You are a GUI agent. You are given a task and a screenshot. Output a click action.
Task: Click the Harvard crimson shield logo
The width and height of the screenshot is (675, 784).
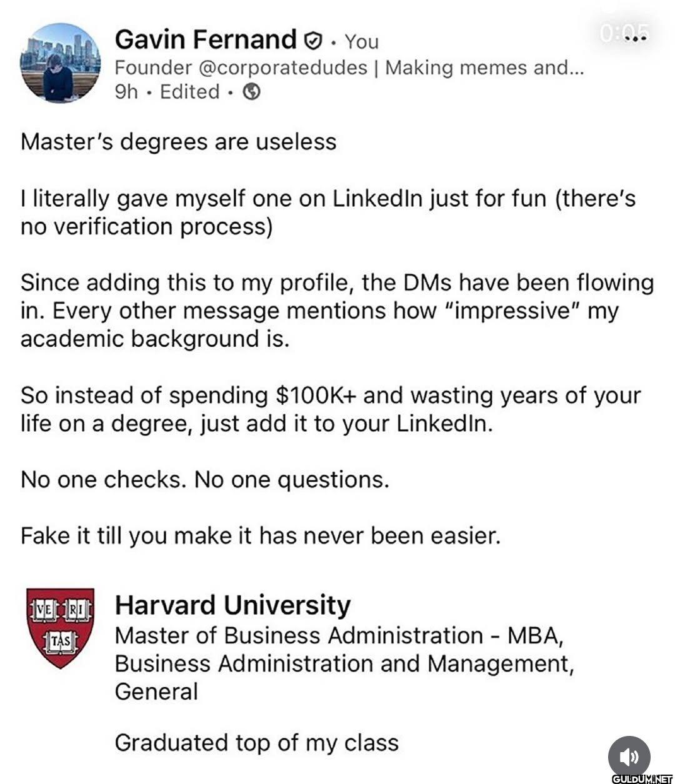click(60, 628)
